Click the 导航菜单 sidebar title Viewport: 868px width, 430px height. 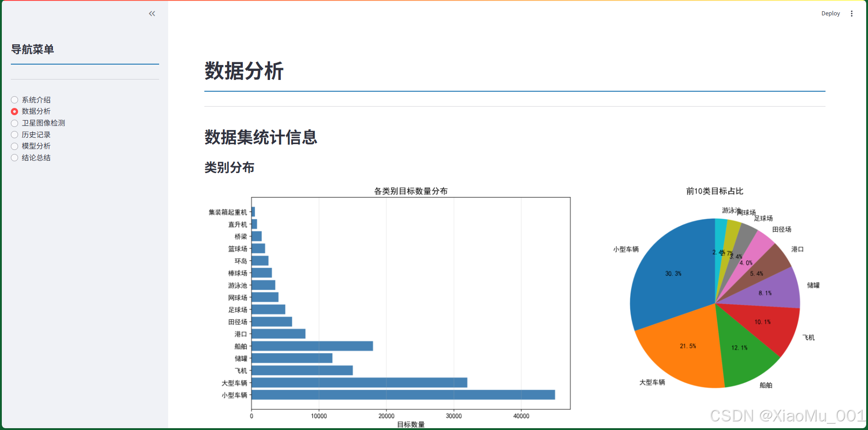(32, 50)
